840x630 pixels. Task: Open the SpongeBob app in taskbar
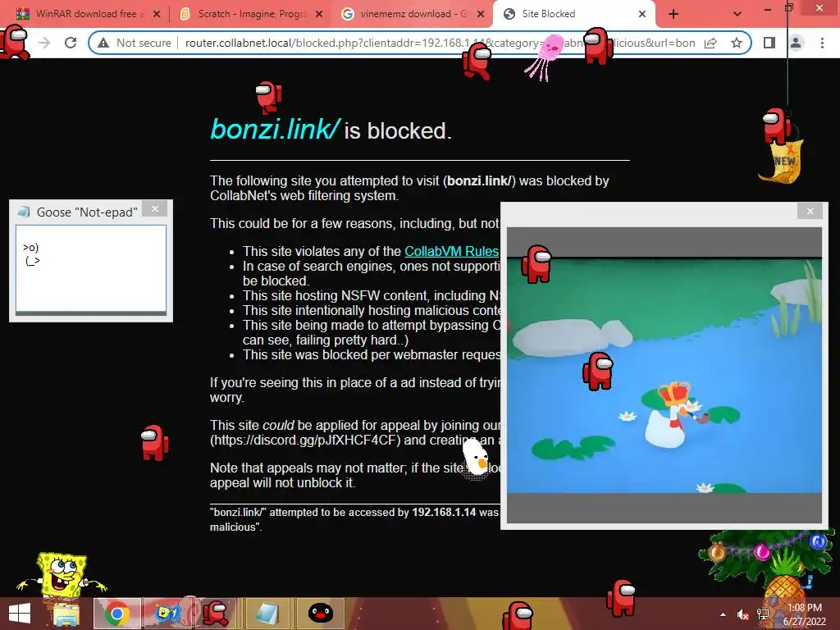167,614
